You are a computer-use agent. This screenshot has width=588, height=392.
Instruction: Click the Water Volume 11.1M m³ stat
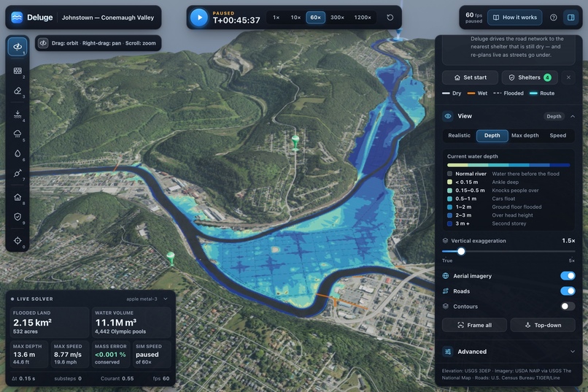pyautogui.click(x=131, y=323)
